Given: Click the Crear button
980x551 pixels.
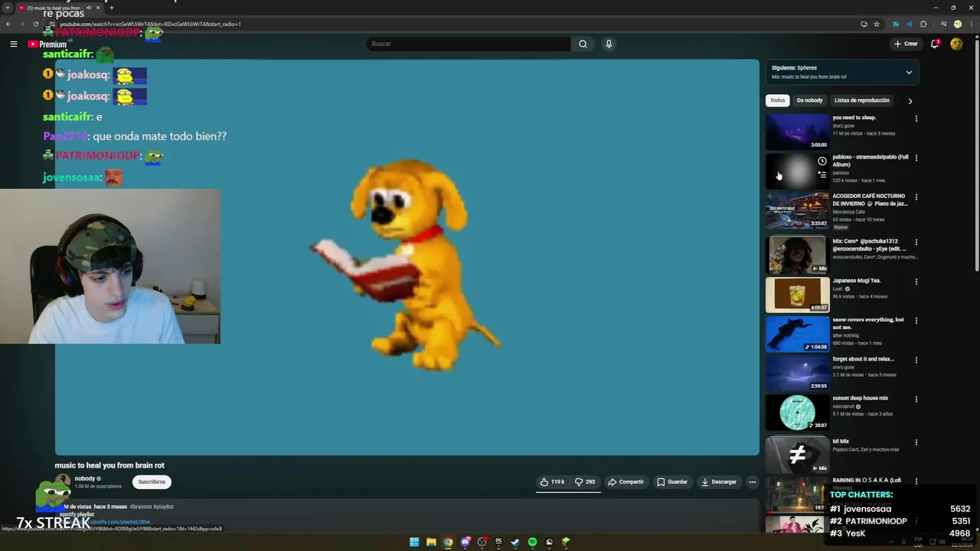Looking at the screenshot, I should (x=906, y=44).
